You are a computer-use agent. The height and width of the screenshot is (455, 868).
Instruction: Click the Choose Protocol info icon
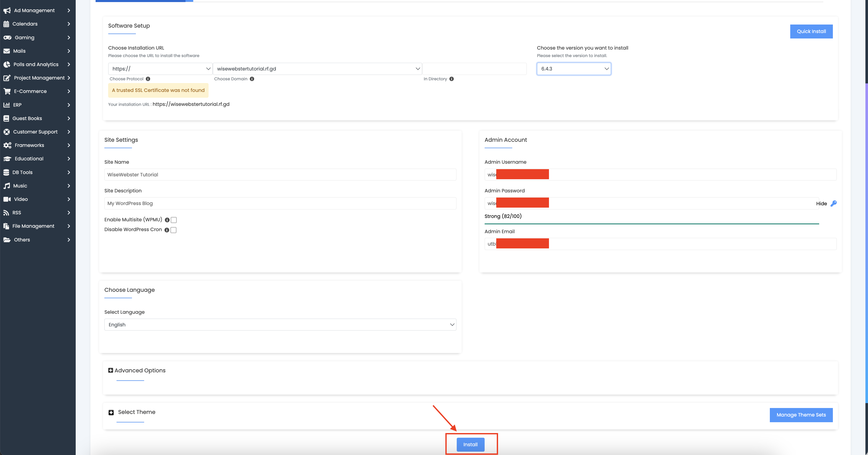pos(148,79)
